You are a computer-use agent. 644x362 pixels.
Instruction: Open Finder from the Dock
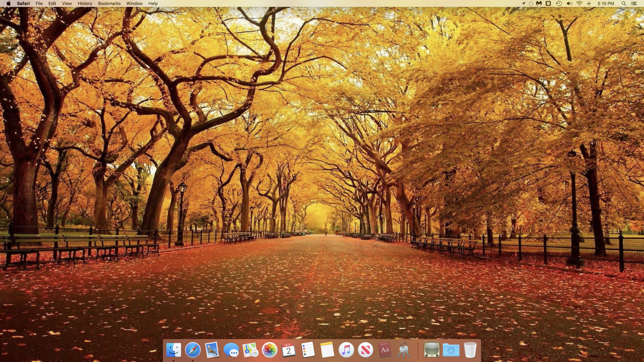[x=174, y=350]
